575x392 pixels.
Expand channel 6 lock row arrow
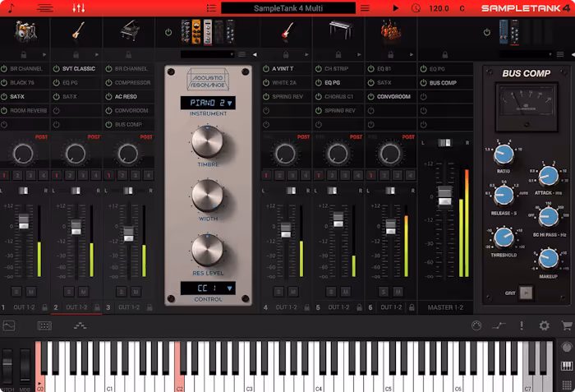[412, 55]
